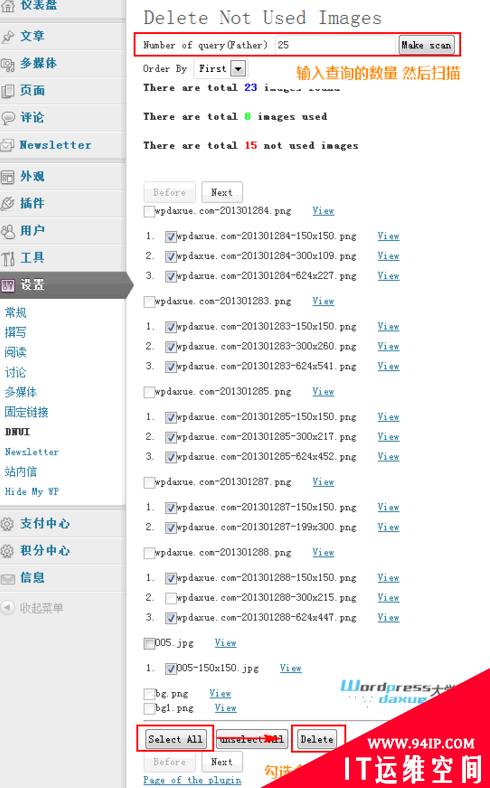View wpdaxue.com-201301287.png image
The width and height of the screenshot is (490, 788).
[x=323, y=482]
